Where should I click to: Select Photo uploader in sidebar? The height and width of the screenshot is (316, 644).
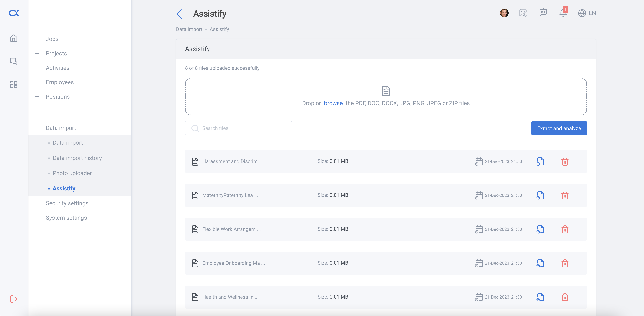pyautogui.click(x=72, y=173)
